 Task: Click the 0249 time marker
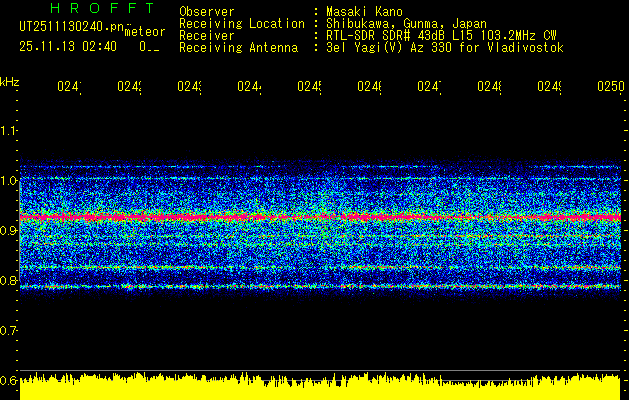coord(550,86)
